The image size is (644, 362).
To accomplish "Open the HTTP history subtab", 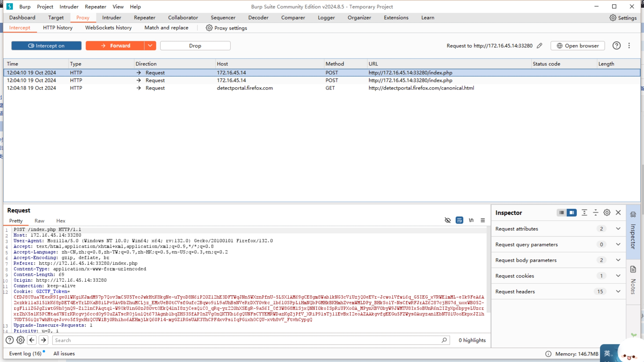I will (58, 28).
